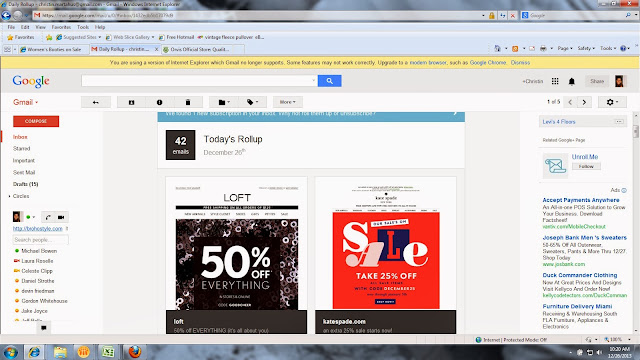The image size is (640, 360).
Task: Dismiss the unsupported browser warning
Action: (x=520, y=62)
